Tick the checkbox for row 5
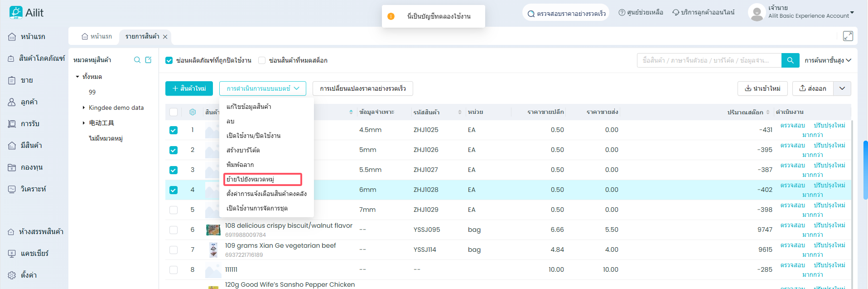Screen dimensions: 868x289 coord(174,210)
